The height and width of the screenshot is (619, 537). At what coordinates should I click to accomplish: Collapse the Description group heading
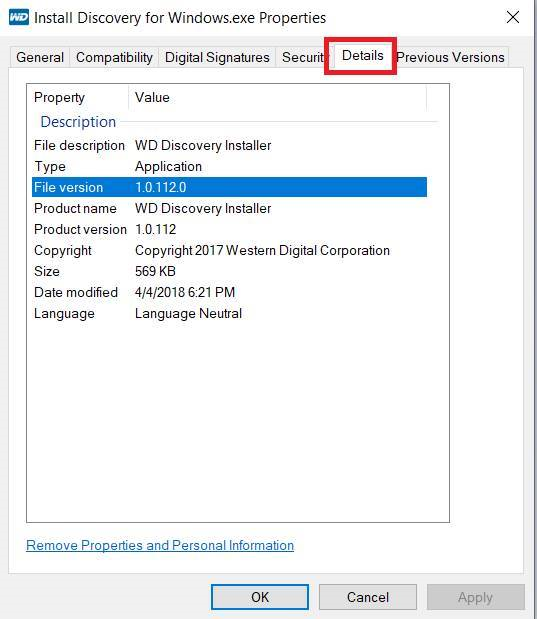click(78, 122)
